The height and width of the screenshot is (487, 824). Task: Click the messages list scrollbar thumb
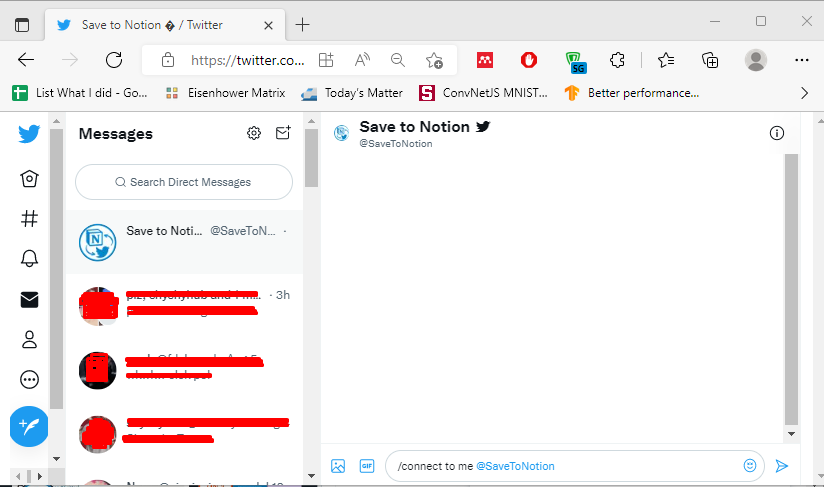point(311,158)
